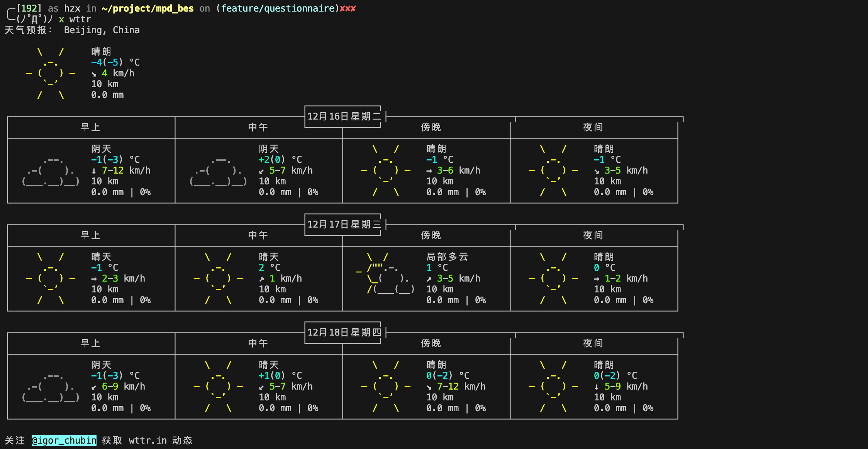This screenshot has height=449, width=868.
Task: Click the @igor_chubin highlighted link
Action: [x=64, y=441]
